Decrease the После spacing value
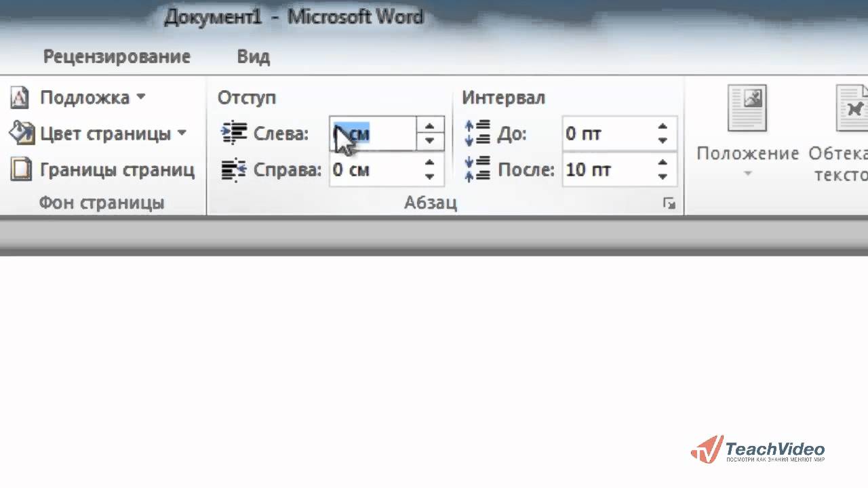Screen dimensions: 868x488 point(663,177)
